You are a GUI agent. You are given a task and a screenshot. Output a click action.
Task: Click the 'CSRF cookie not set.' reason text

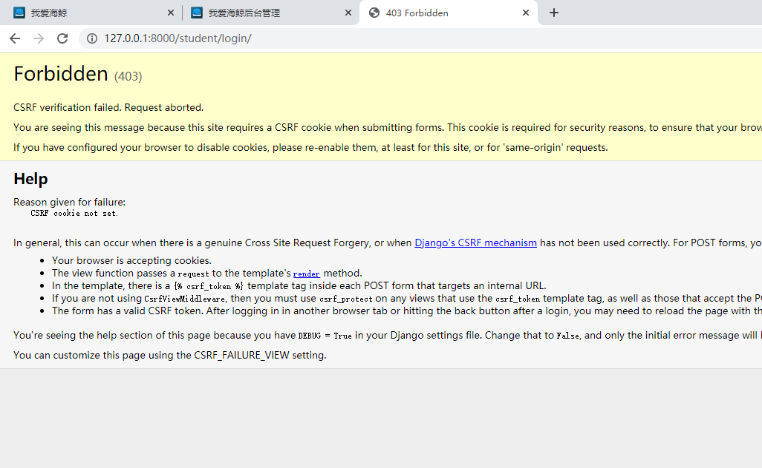pyautogui.click(x=74, y=213)
